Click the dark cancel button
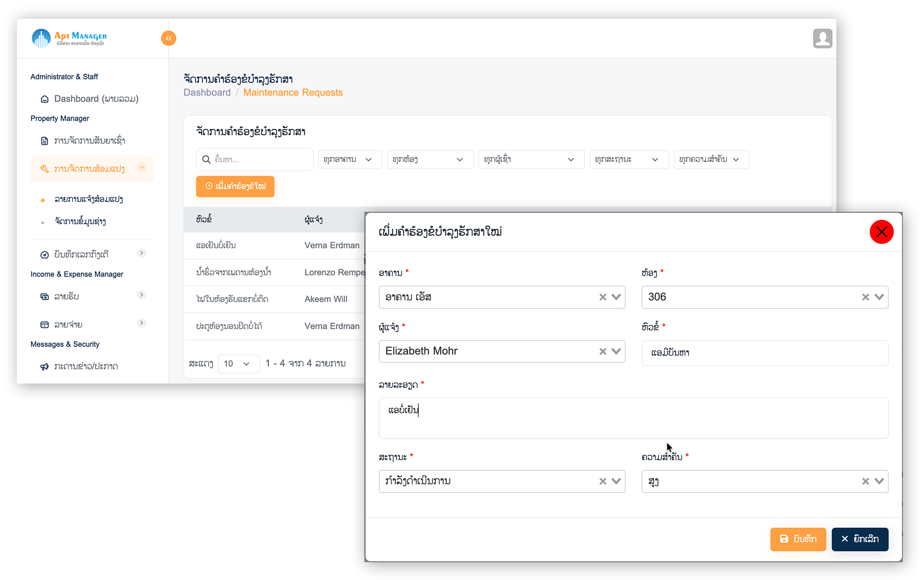The image size is (924, 580). (860, 539)
